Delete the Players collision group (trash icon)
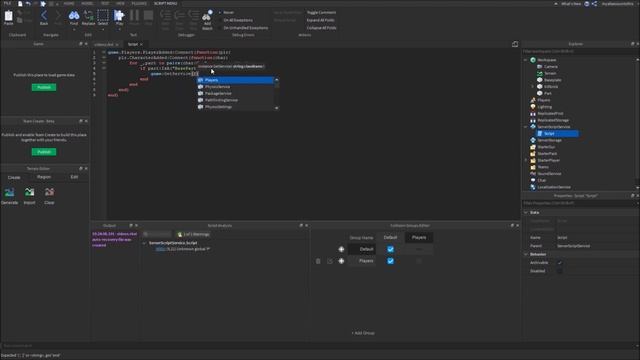Viewport: 640px width, 360px height. coord(318,261)
